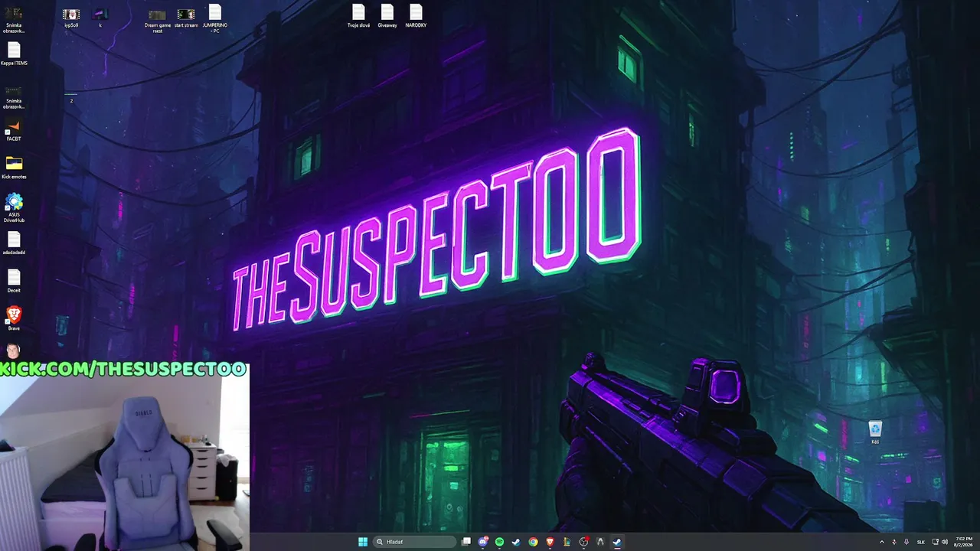
Task: Select the Deceit file on desktop
Action: click(14, 281)
